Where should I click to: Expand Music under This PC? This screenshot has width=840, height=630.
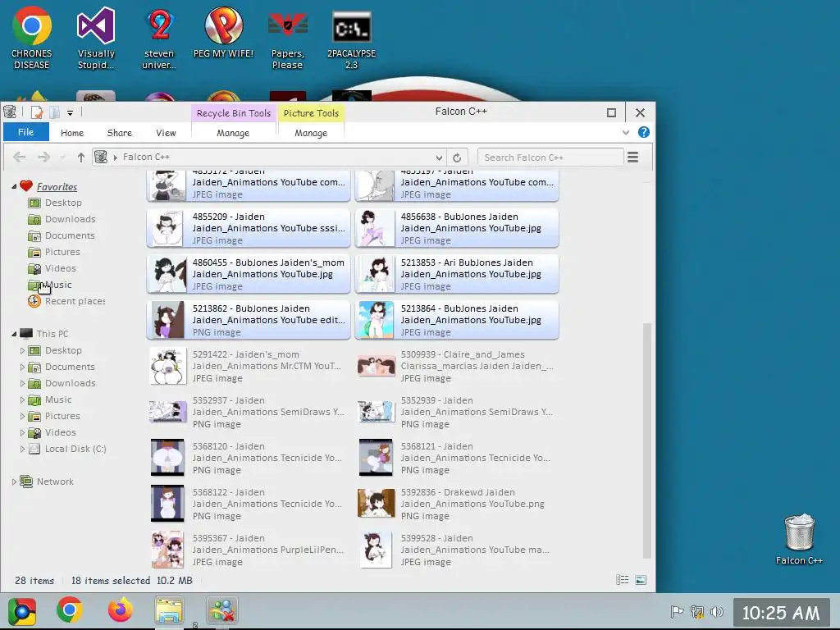(x=22, y=399)
